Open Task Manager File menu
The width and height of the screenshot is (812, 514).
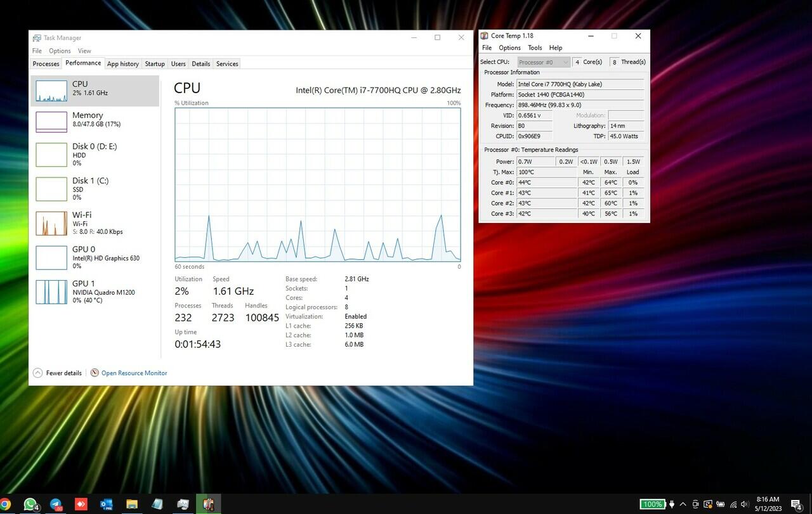pyautogui.click(x=37, y=51)
